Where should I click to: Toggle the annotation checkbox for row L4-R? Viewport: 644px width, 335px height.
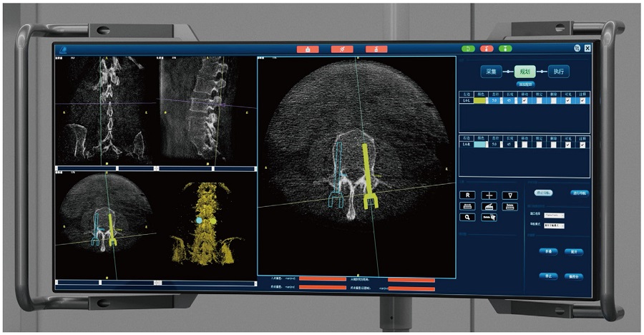(x=582, y=145)
